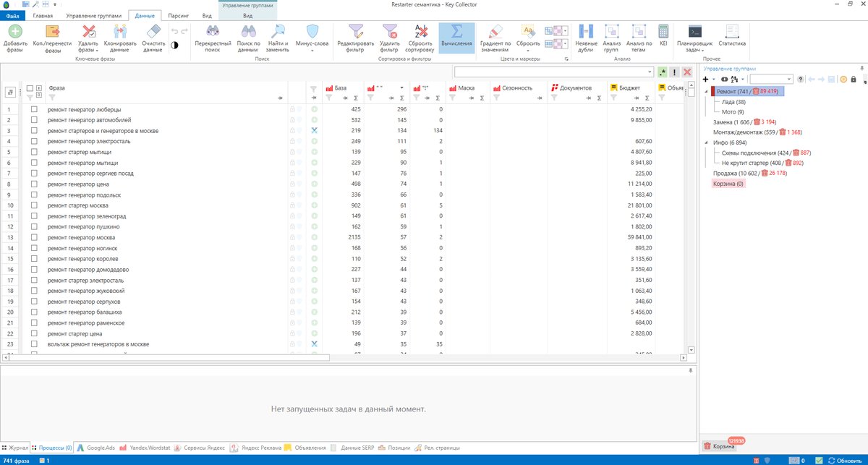Sort by the Бюджет column header

[x=629, y=88]
